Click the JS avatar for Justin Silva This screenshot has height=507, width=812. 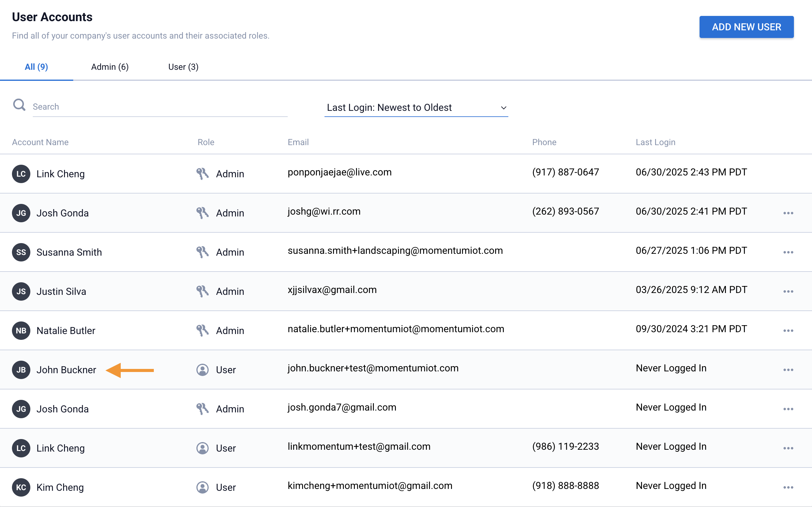click(x=21, y=291)
